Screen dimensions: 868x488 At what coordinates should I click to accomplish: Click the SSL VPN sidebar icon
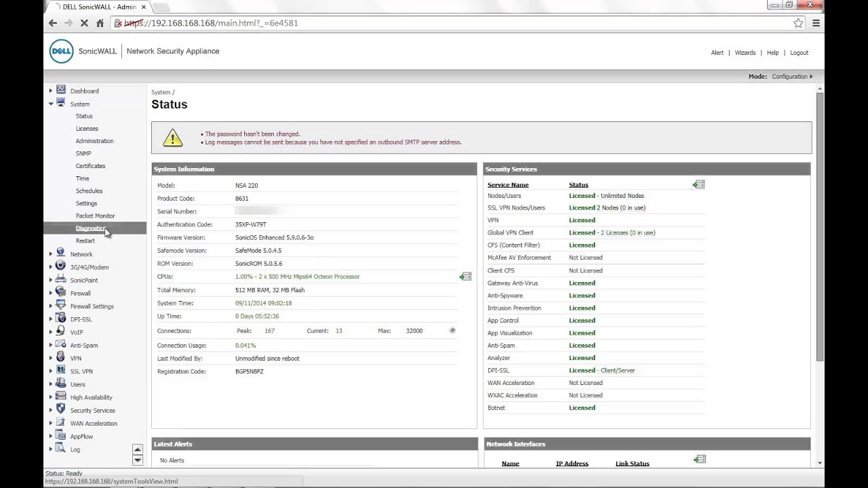click(60, 371)
